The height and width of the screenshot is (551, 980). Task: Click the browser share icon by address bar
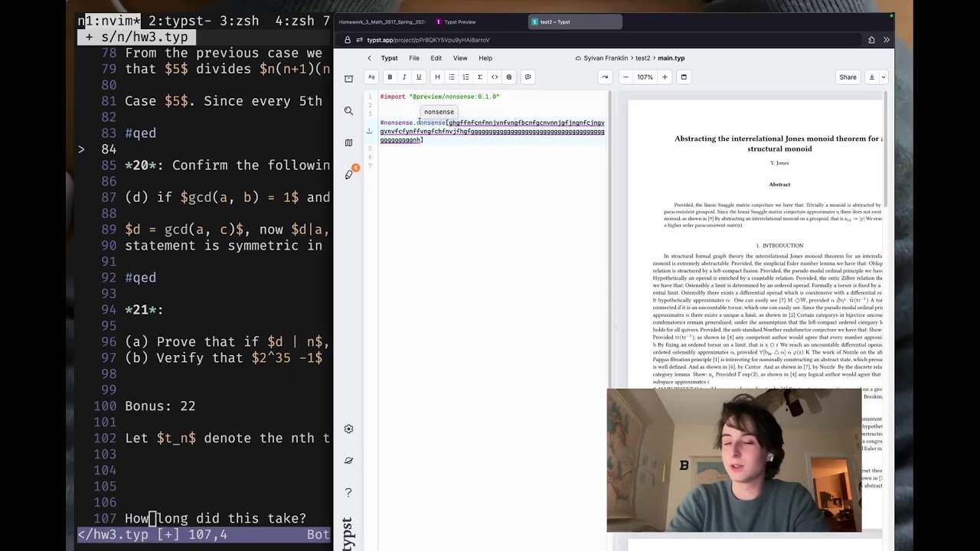[871, 40]
